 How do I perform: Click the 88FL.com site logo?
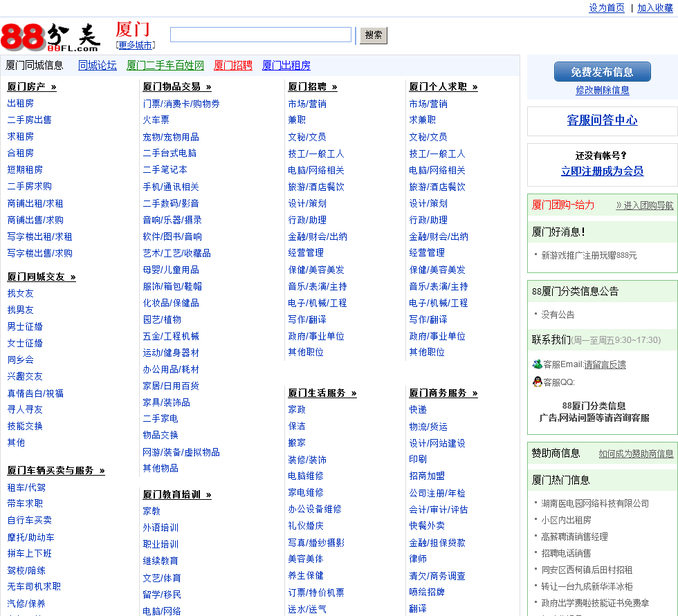click(51, 37)
